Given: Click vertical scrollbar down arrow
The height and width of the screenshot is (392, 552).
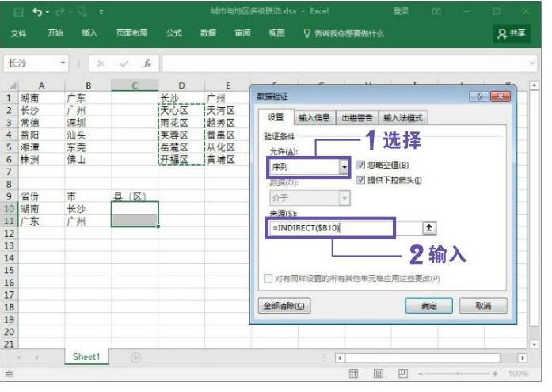Looking at the screenshot, I should tap(534, 344).
